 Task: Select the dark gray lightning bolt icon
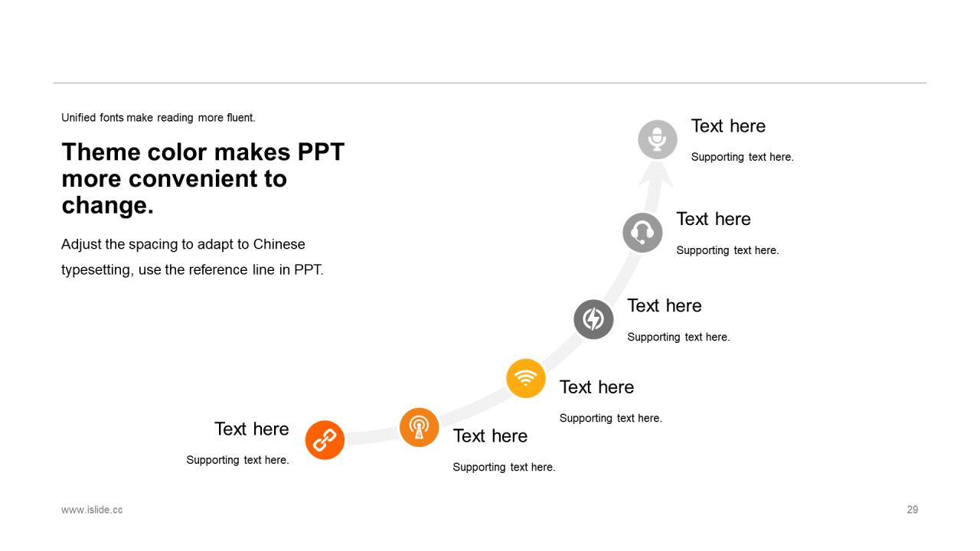[x=593, y=319]
